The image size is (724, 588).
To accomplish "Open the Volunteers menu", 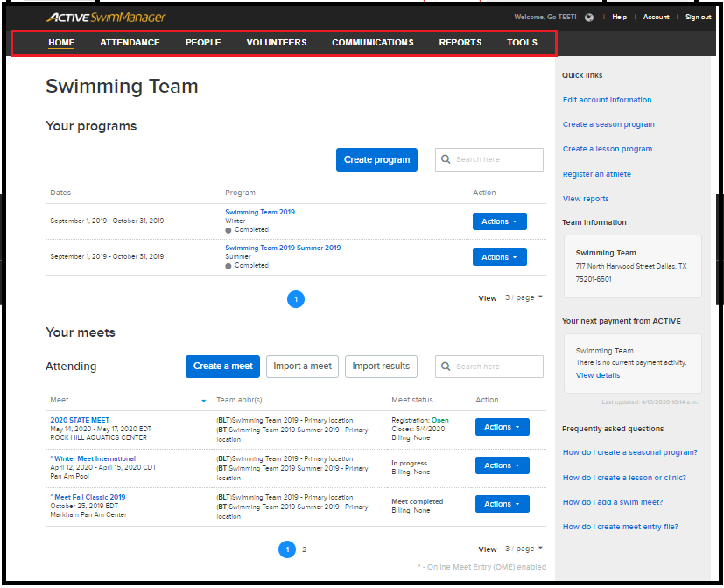I will point(276,43).
